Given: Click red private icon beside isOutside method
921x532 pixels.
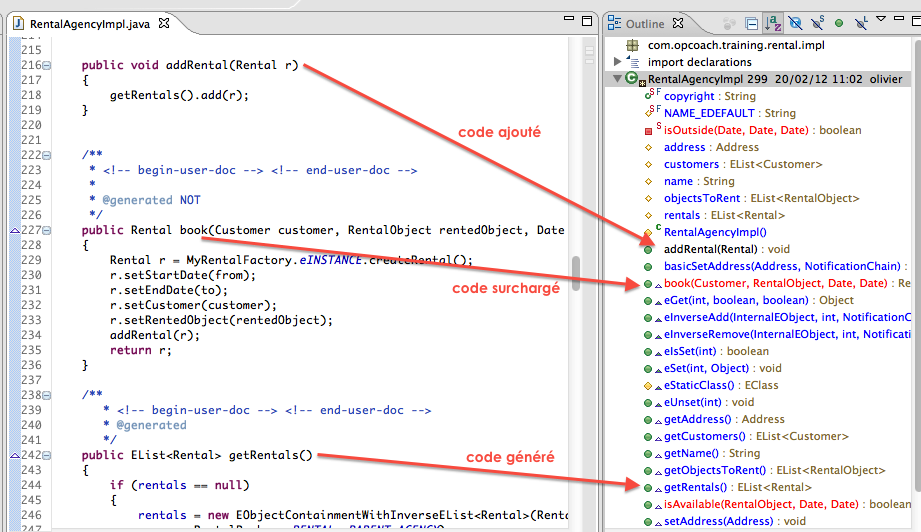Looking at the screenshot, I should pos(648,131).
